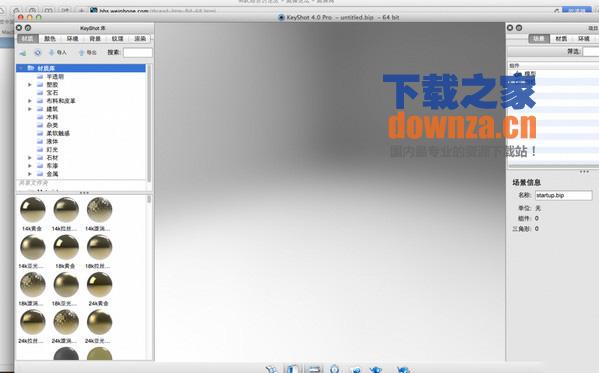Expand the 塑胶 folder arrow

point(30,84)
